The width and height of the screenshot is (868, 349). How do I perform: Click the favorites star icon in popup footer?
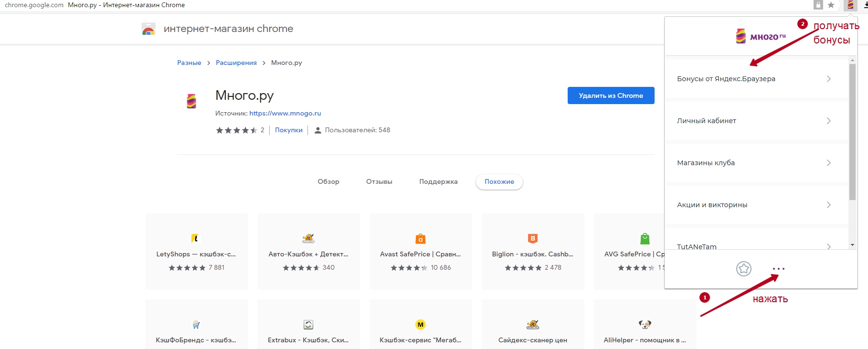click(743, 269)
